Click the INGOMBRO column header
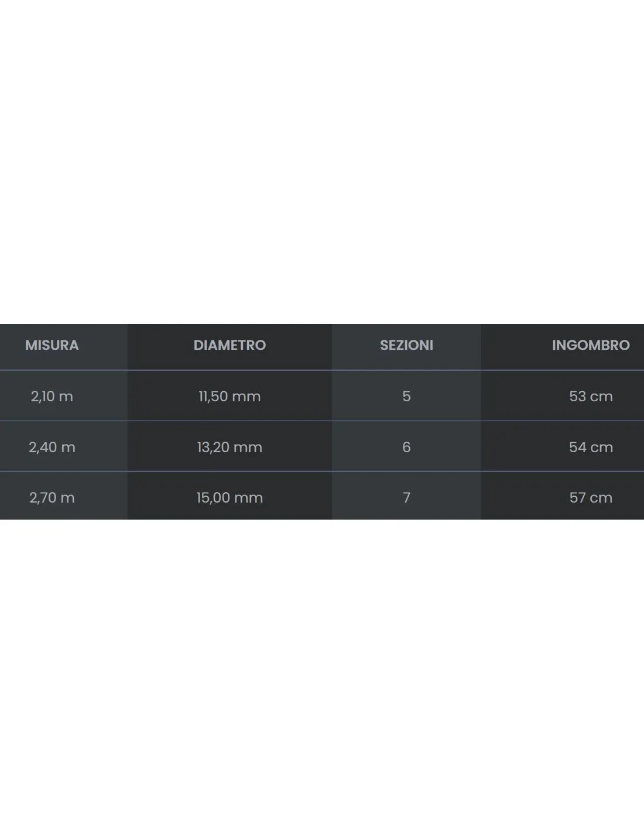The width and height of the screenshot is (644, 833). coord(591,345)
